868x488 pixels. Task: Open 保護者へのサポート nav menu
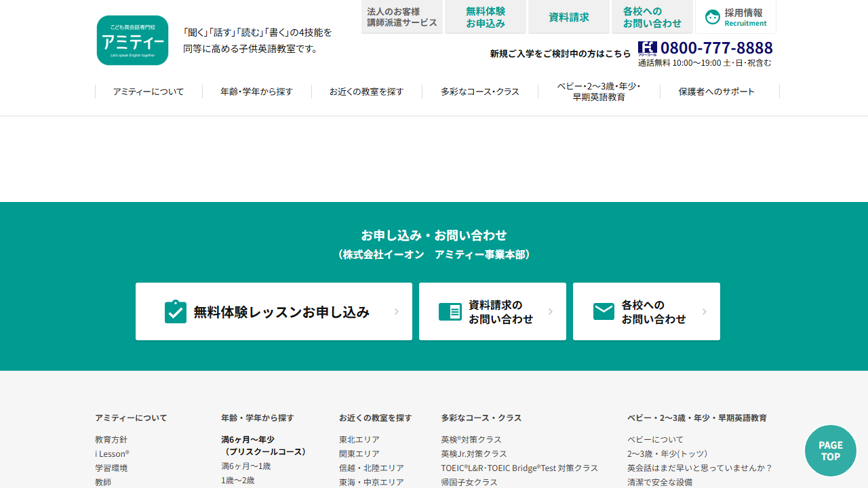coord(717,91)
